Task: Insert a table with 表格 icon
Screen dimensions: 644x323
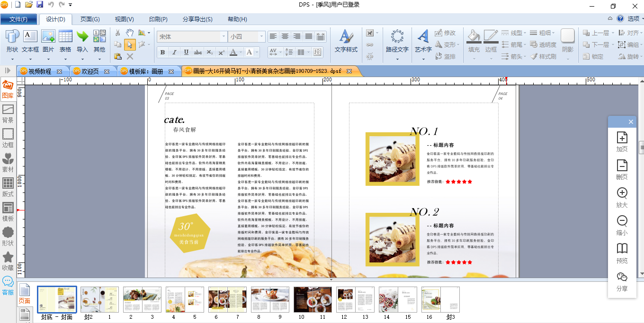Action: coord(65,41)
